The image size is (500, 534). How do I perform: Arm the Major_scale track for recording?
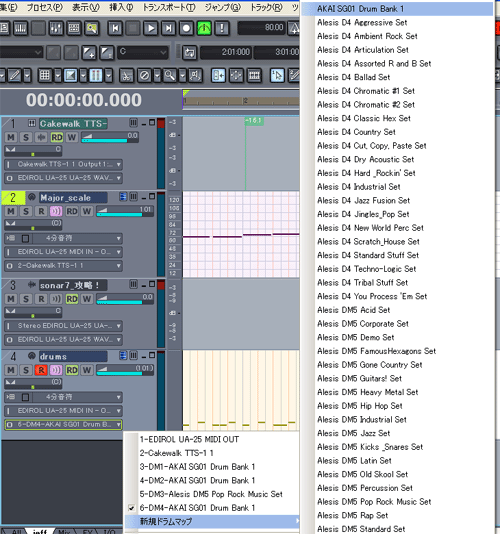(41, 211)
